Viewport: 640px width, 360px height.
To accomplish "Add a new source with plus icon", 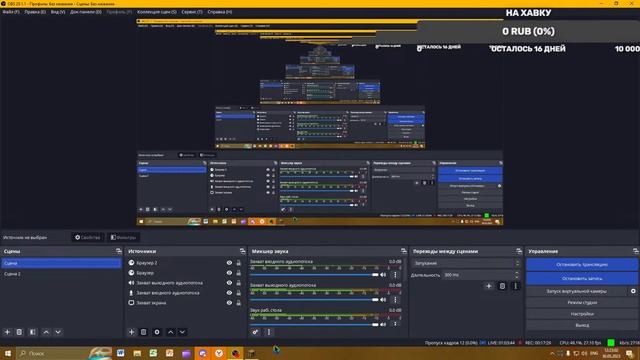I will (x=131, y=332).
